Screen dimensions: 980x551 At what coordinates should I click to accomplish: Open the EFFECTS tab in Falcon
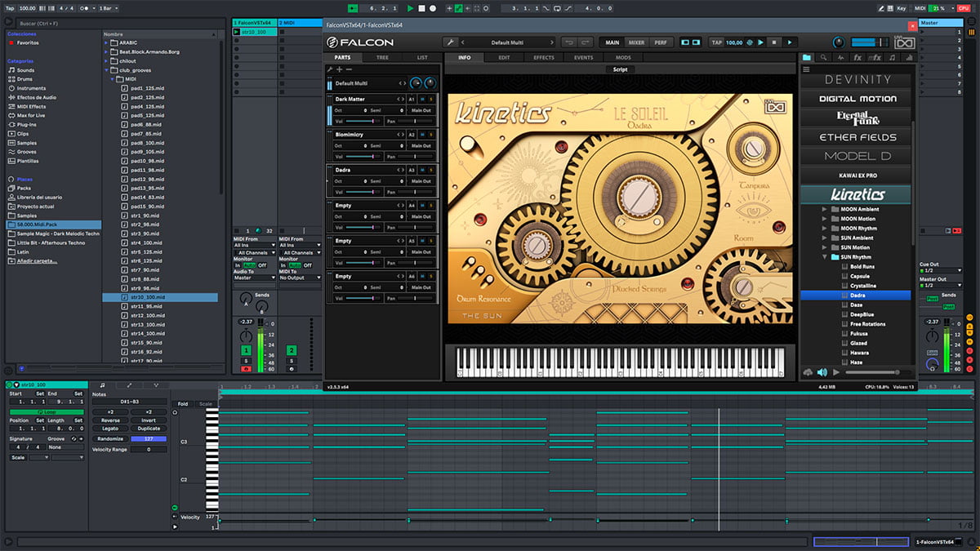pyautogui.click(x=544, y=58)
